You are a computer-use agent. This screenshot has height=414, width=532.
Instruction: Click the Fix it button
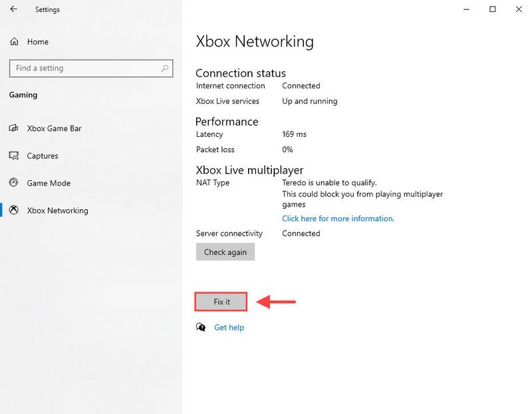pyautogui.click(x=221, y=302)
